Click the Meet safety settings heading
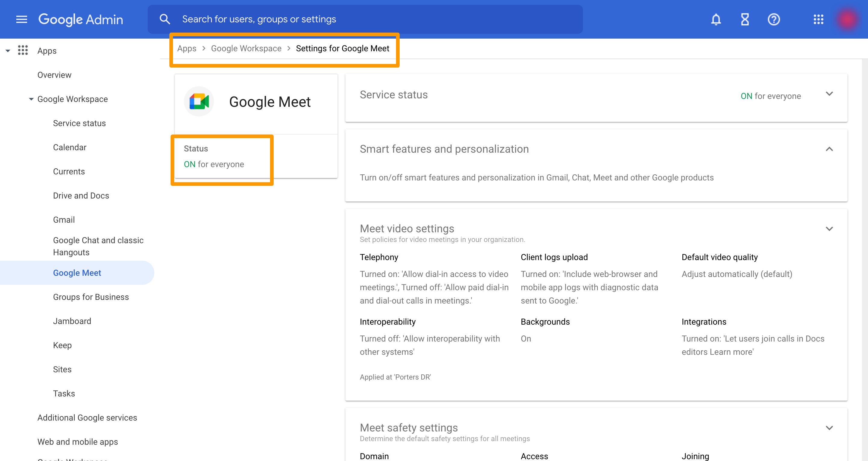 pos(408,428)
